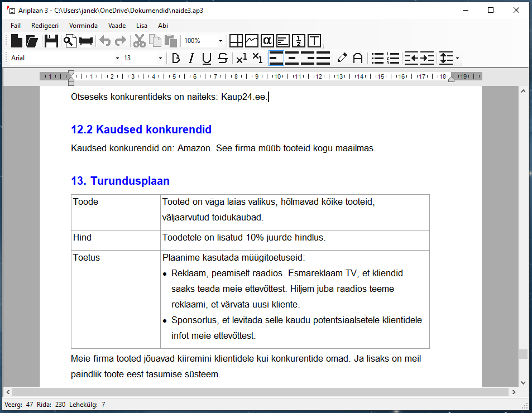
Task: Open the Redigeeri menu
Action: click(45, 26)
